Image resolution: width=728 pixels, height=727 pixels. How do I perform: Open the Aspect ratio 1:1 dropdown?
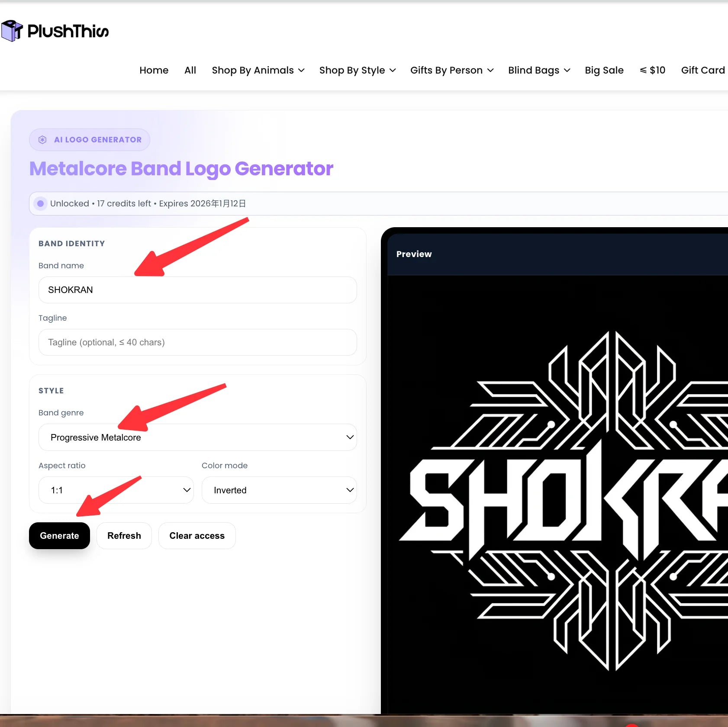pyautogui.click(x=116, y=490)
